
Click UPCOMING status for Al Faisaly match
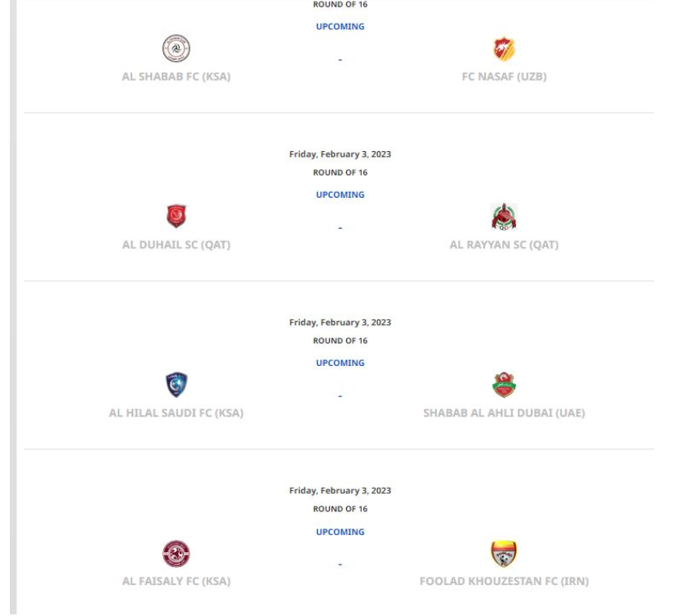tap(340, 532)
